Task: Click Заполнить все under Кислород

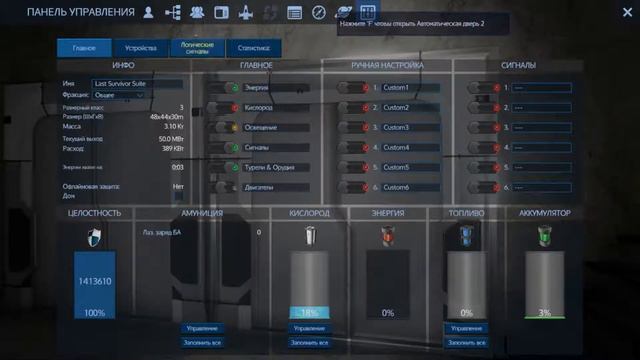Action: pos(309,342)
